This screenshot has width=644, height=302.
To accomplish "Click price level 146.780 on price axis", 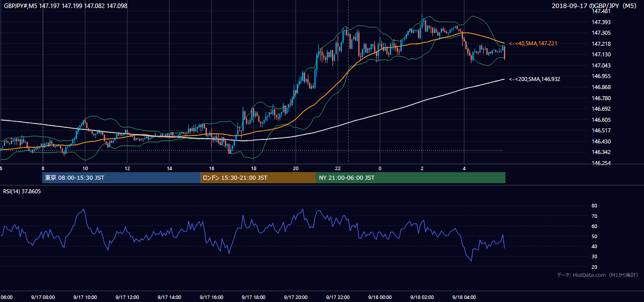I will click(x=602, y=98).
